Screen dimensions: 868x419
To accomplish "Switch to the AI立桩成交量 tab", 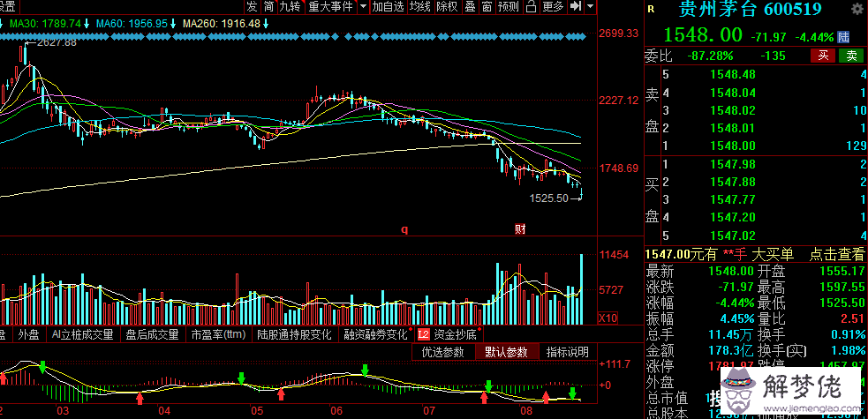I will [x=82, y=334].
